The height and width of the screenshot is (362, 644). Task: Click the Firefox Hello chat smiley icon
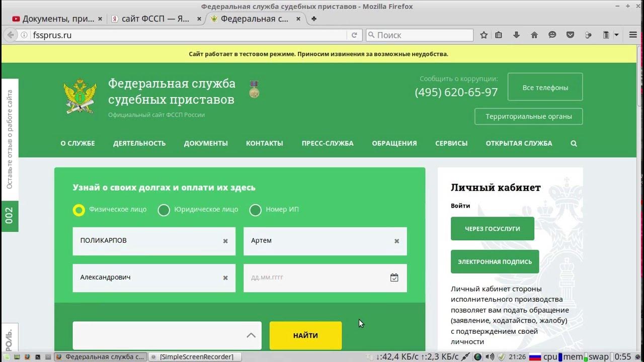coord(552,35)
